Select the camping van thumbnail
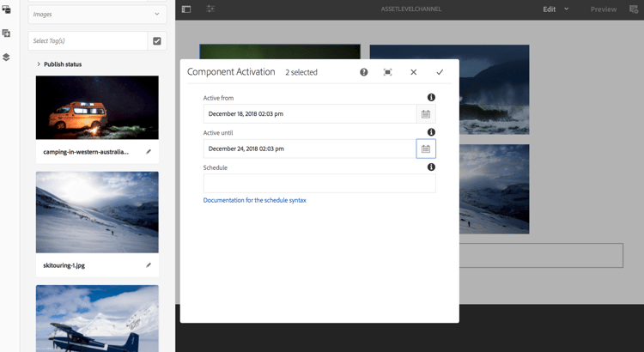This screenshot has width=644, height=352. [97, 107]
